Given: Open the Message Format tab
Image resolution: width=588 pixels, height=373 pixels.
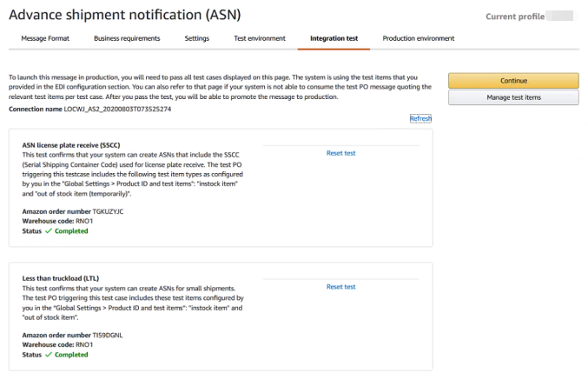Looking at the screenshot, I should coord(45,38).
